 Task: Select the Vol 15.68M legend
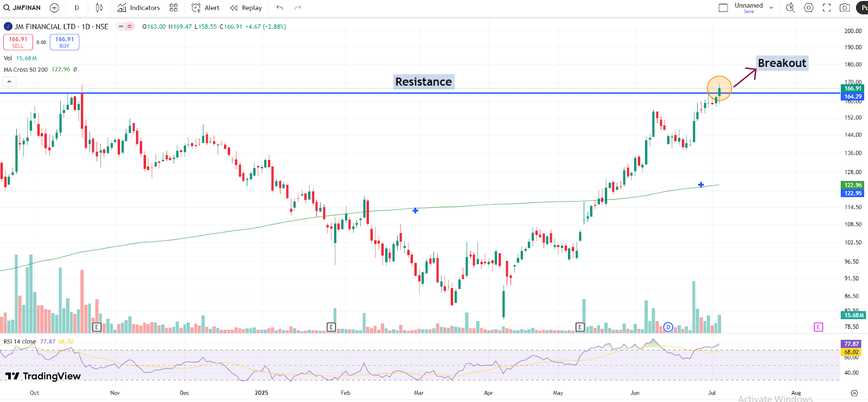pos(20,58)
